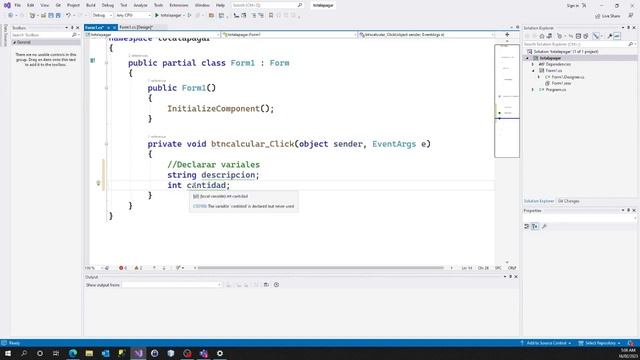Click the quick actions screwdriver icon in margin
This screenshot has height=360, width=640.
pyautogui.click(x=98, y=183)
